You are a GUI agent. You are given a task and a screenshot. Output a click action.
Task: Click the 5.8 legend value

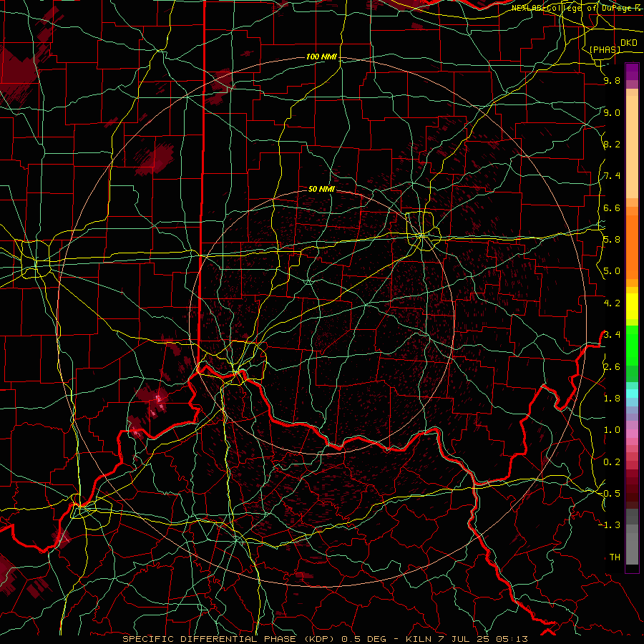612,240
